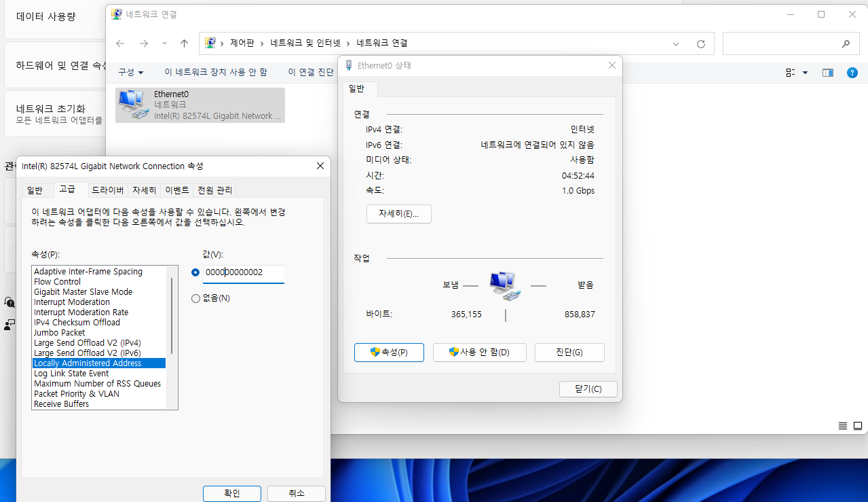The height and width of the screenshot is (502, 868).
Task: Click the property list scrollbar thumb
Action: coord(172,315)
